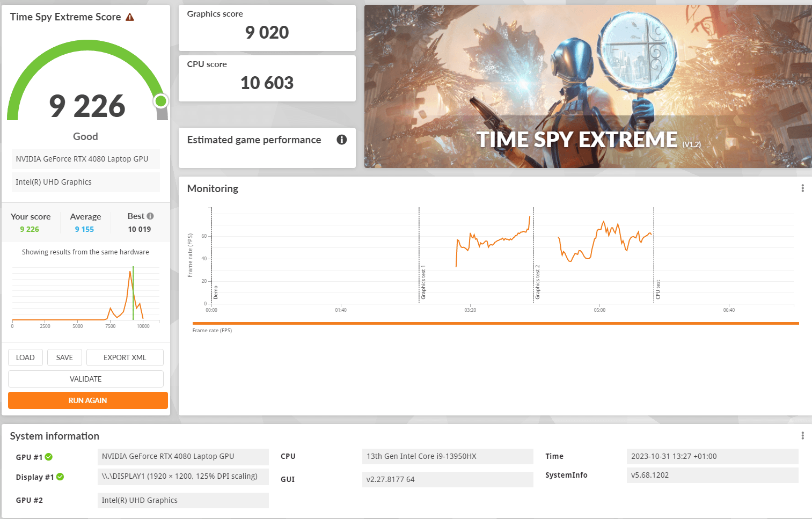Click the GUI version v2.27.8177 64
The height and width of the screenshot is (519, 812).
pyautogui.click(x=448, y=479)
